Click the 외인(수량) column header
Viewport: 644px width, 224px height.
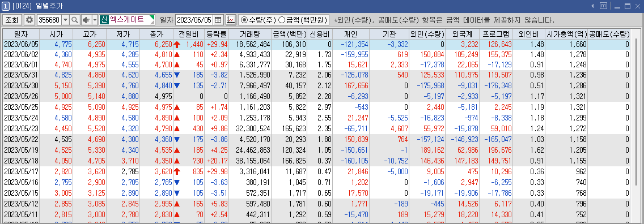click(427, 33)
